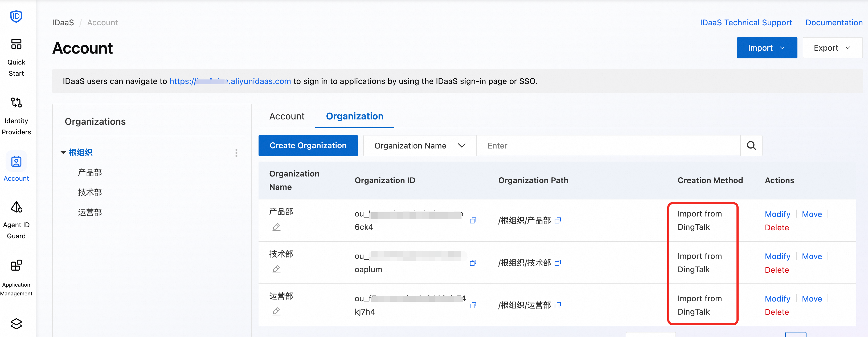Click Delete for 产品部

pyautogui.click(x=777, y=228)
